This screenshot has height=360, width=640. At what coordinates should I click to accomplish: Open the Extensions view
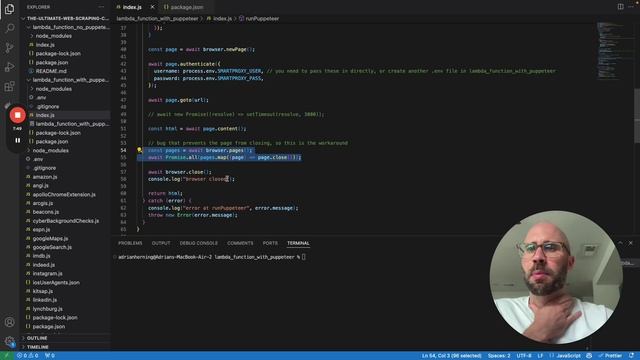pos(9,86)
